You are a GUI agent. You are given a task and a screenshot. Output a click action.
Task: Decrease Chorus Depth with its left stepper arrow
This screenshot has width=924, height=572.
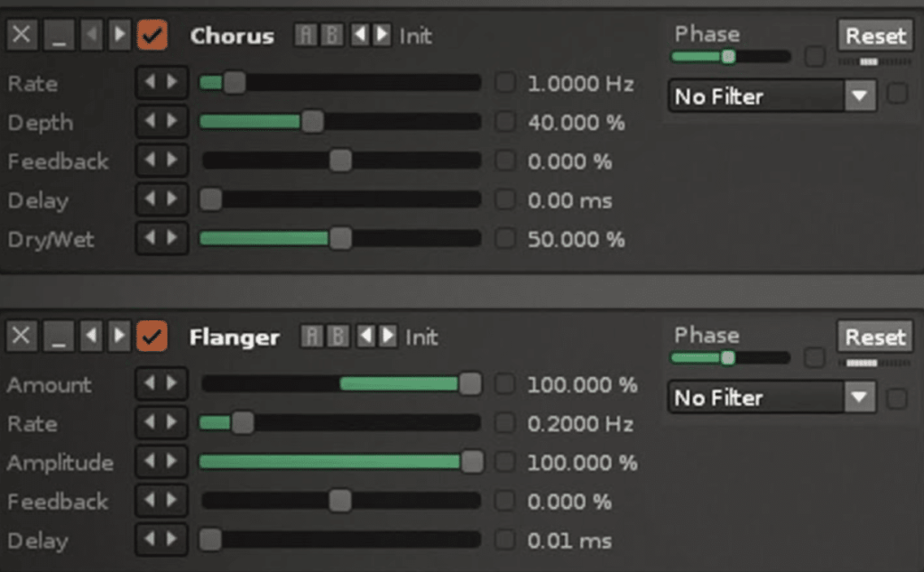(152, 122)
